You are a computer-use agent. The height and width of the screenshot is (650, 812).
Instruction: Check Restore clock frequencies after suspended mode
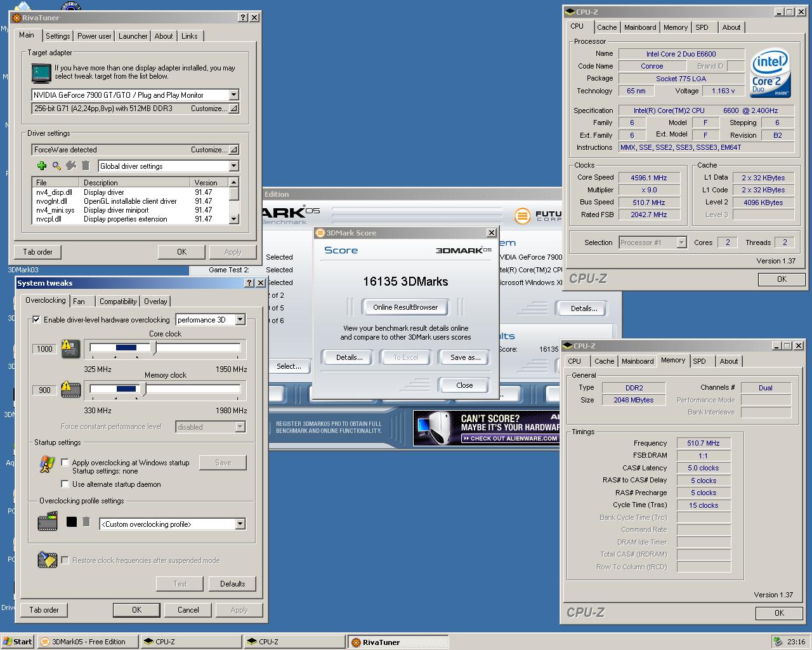tap(65, 560)
